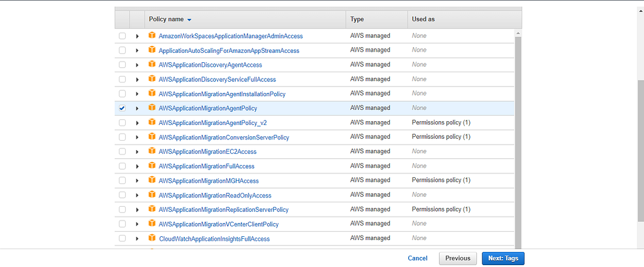This screenshot has height=267, width=644.
Task: Click the box icon of the selected AWSApplicationMigrationAgentPolicy row
Action: coord(152,108)
